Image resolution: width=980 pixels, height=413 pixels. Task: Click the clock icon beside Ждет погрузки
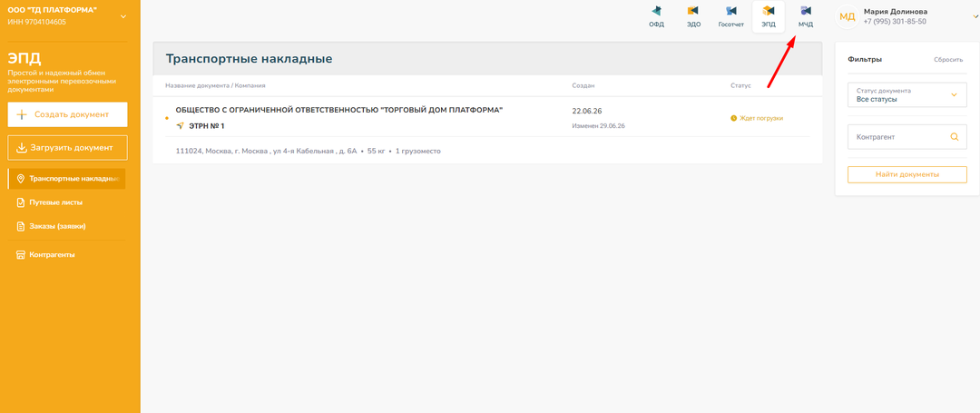click(x=734, y=118)
